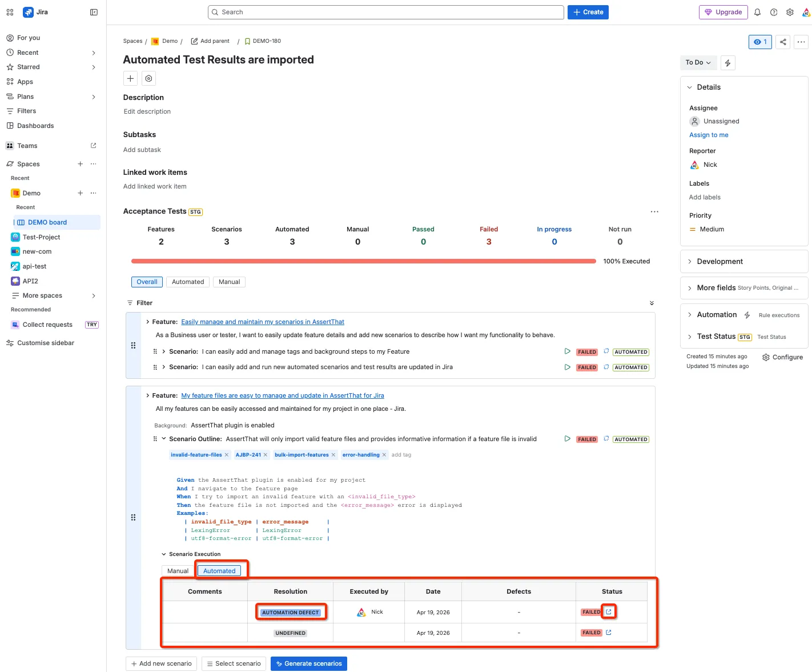Viewport: 812px width, 672px height.
Task: Run the tags and background steps scenario
Action: [567, 351]
